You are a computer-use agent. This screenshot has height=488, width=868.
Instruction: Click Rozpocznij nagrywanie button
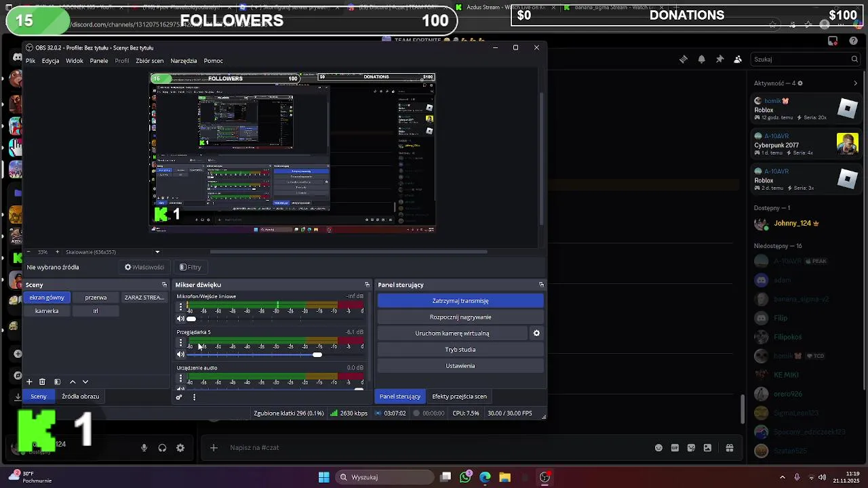point(460,317)
